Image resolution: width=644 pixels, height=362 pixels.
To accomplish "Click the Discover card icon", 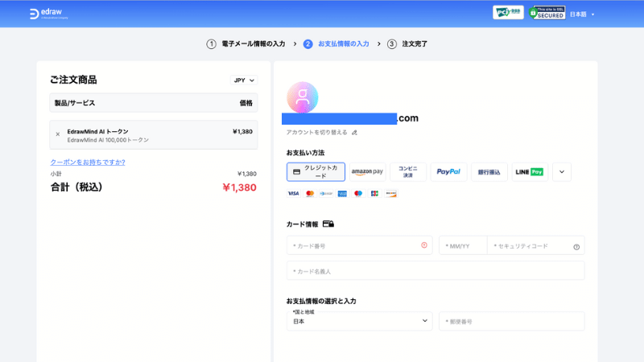I will click(x=391, y=193).
